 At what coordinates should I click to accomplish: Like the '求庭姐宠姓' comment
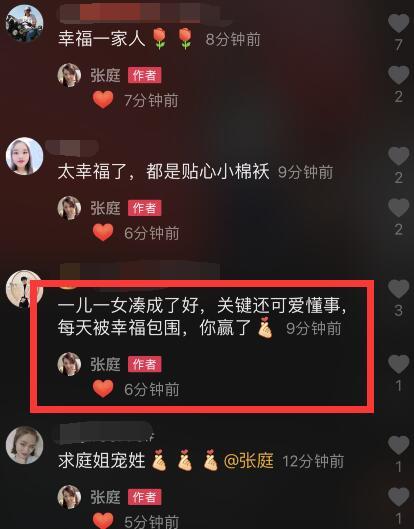click(398, 445)
